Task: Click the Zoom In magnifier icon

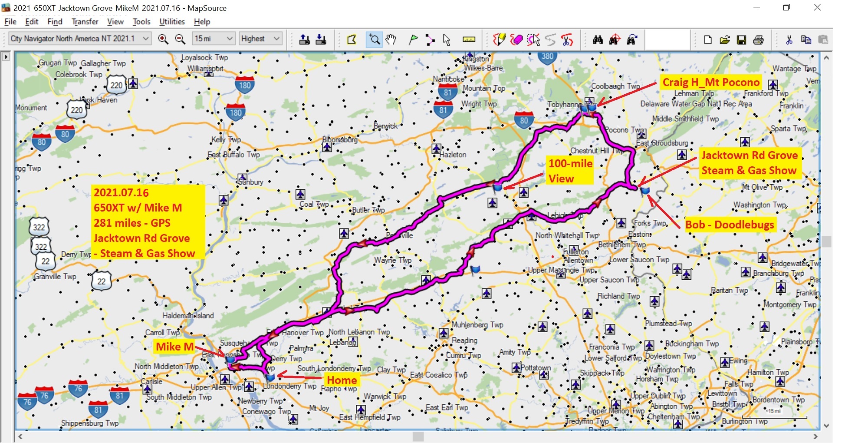Action: click(x=163, y=39)
